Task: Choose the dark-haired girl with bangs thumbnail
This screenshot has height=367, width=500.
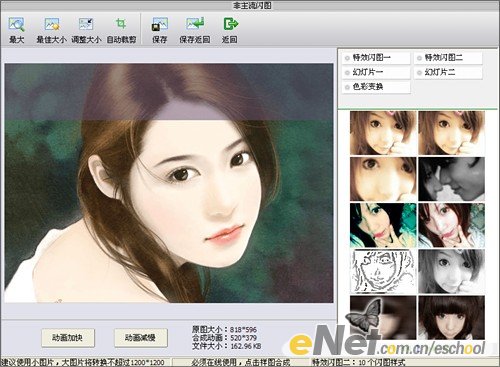Action: tap(452, 318)
